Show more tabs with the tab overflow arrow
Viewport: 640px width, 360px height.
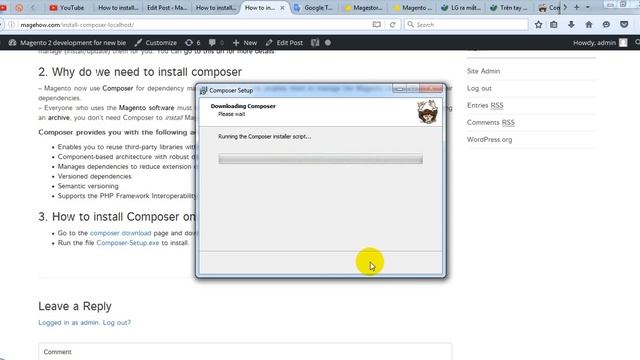click(x=565, y=7)
